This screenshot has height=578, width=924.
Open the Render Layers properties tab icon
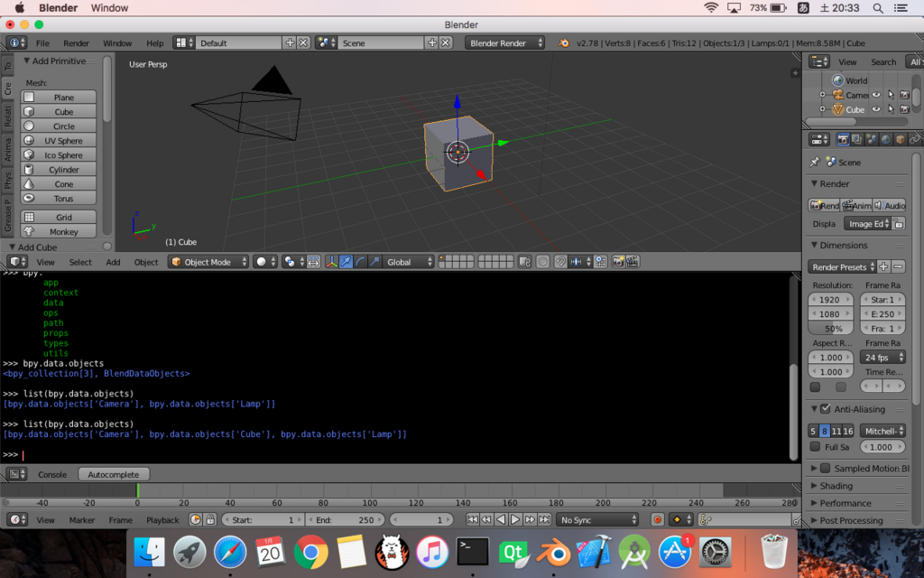click(x=857, y=140)
